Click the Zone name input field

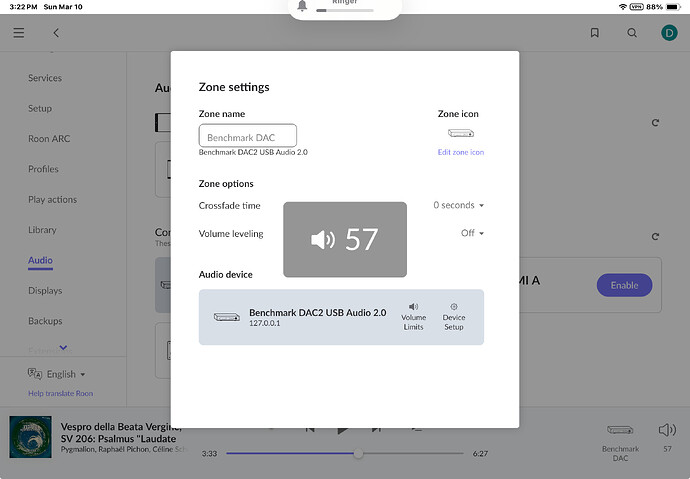point(248,135)
